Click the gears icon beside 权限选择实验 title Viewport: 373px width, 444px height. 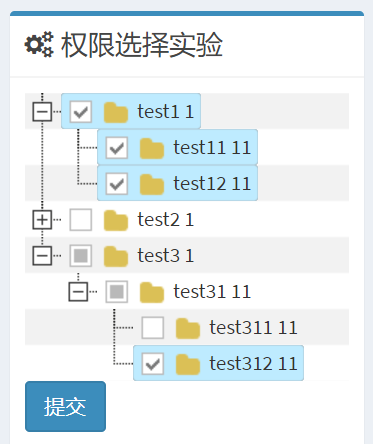39,45
